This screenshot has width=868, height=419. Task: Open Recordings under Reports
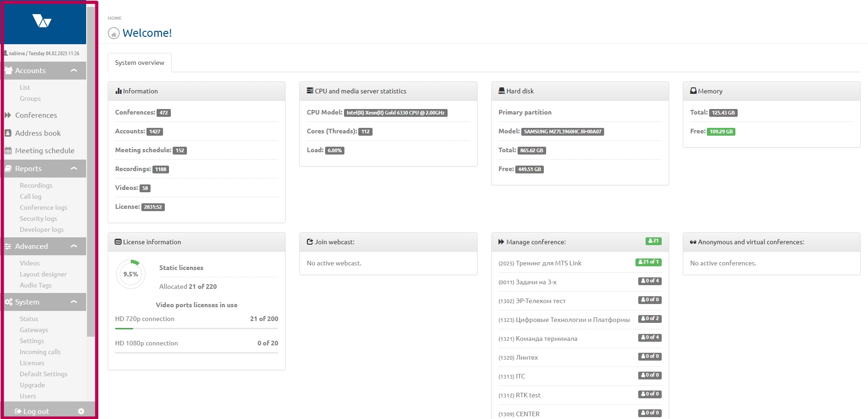(36, 185)
